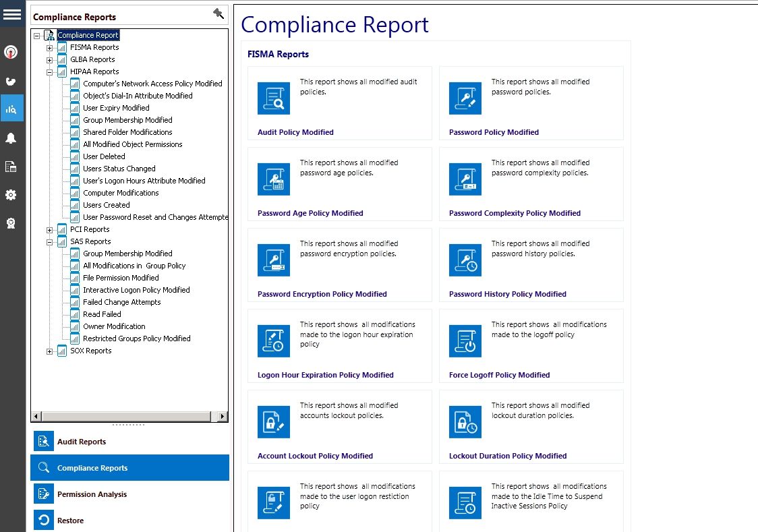Open the dashboard gauge icon in sidebar
This screenshot has width=758, height=532.
click(11, 52)
